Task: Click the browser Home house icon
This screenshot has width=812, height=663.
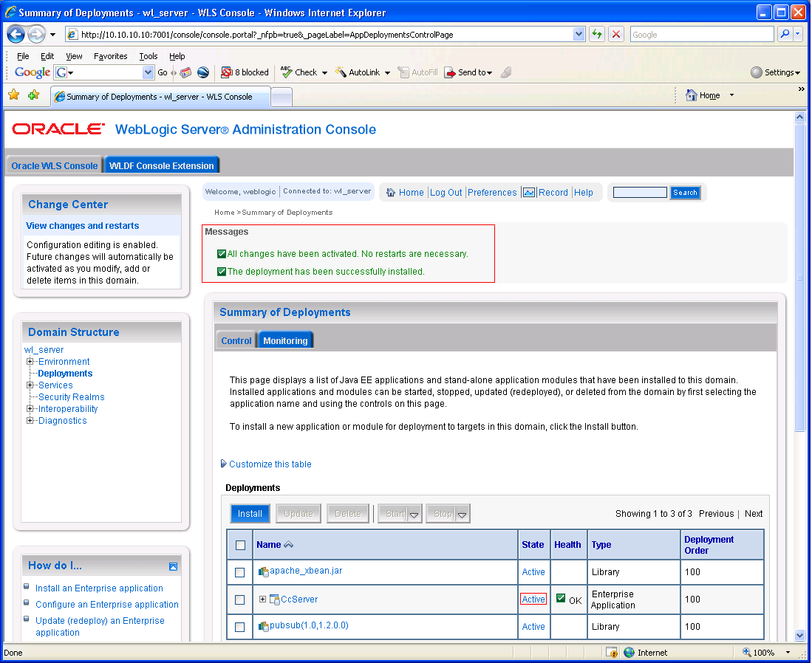Action: [691, 95]
